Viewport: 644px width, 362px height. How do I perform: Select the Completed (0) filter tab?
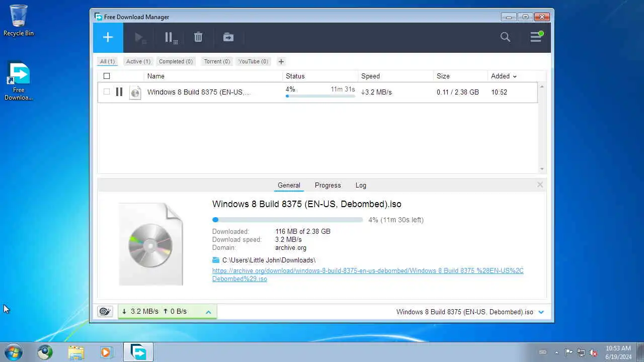click(x=176, y=61)
